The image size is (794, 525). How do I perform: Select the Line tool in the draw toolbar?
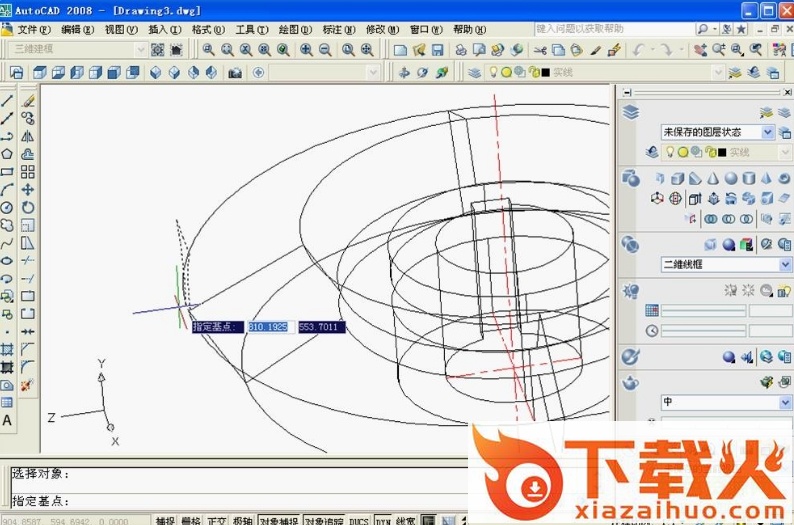(x=7, y=100)
